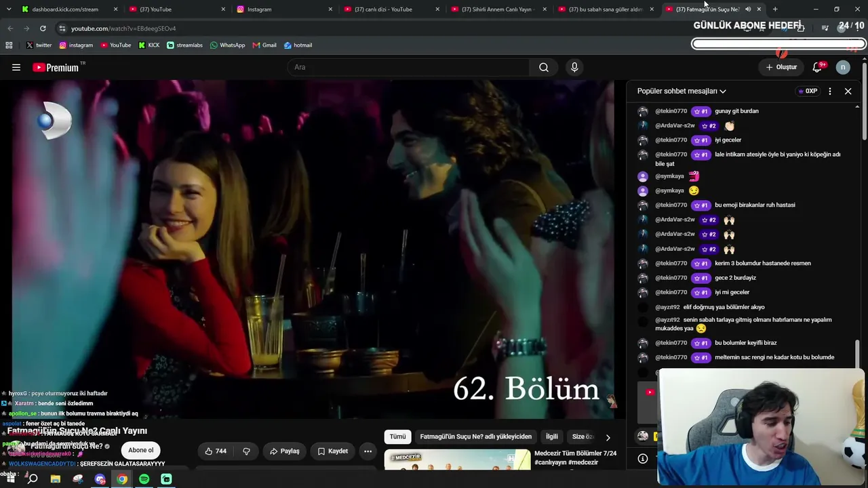Open Windows taskbar search
The width and height of the screenshot is (868, 488).
tap(32, 479)
